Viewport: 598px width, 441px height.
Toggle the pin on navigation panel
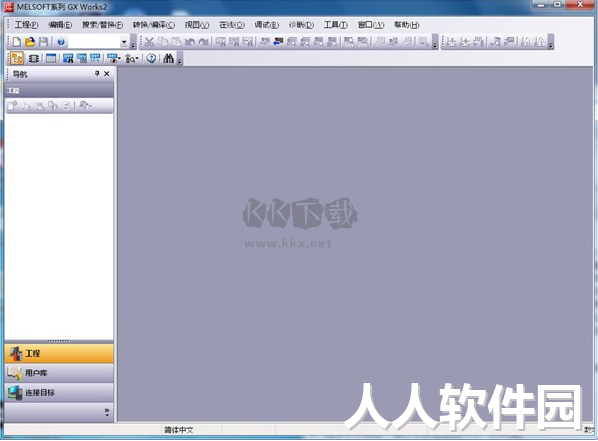[97, 74]
